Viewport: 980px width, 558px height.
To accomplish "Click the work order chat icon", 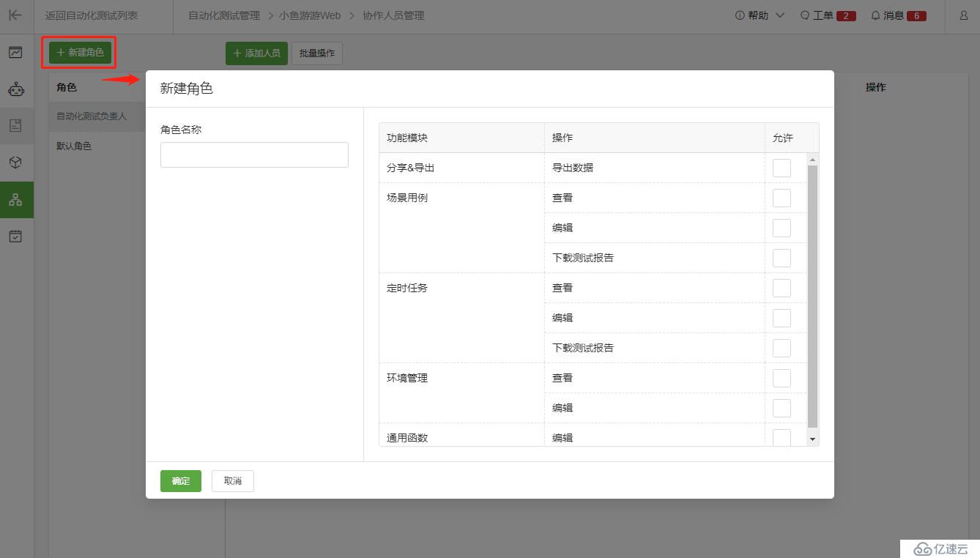I will (805, 15).
